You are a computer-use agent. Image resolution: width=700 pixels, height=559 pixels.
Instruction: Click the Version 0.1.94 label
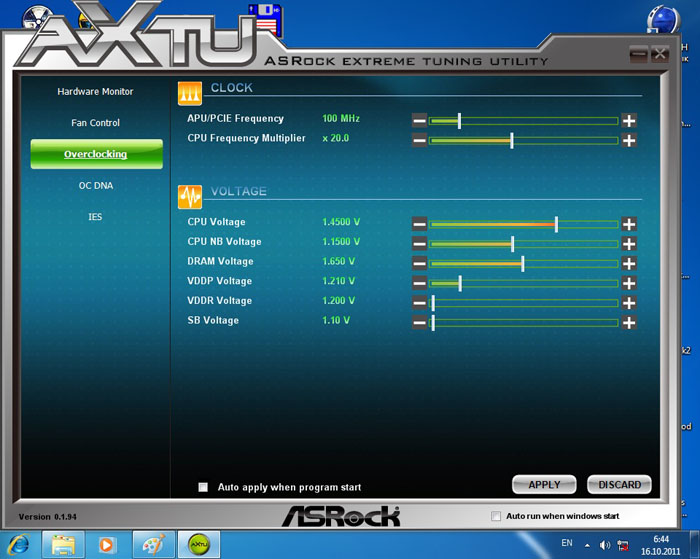[48, 517]
